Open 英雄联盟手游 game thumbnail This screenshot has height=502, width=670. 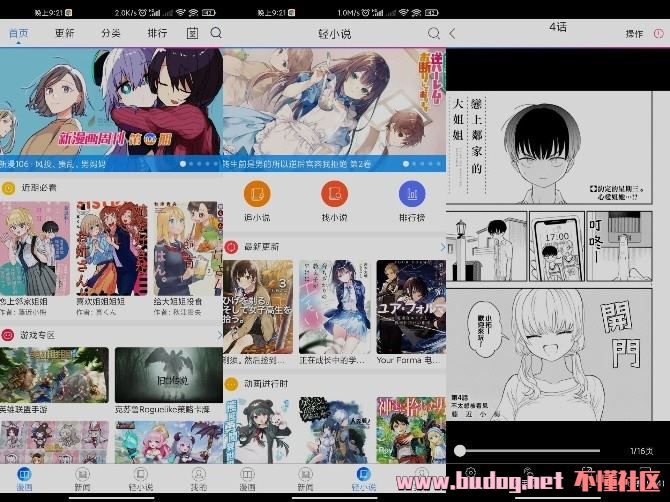click(x=54, y=375)
